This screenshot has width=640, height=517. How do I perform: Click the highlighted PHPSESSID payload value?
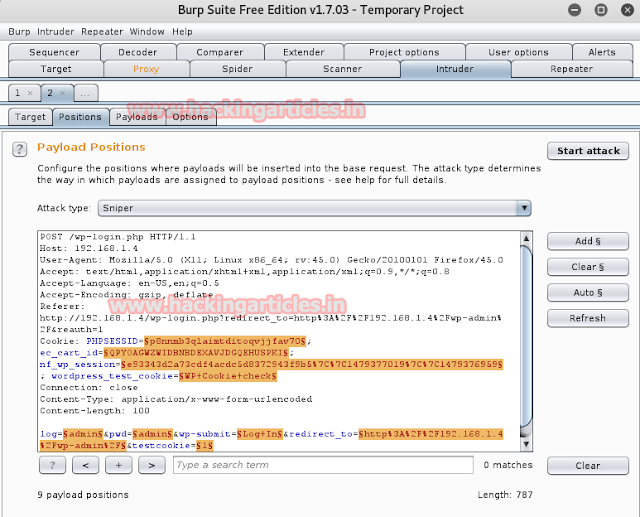click(225, 341)
